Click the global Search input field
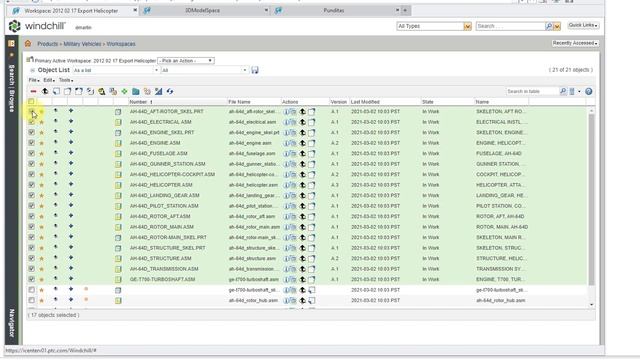 click(x=510, y=26)
